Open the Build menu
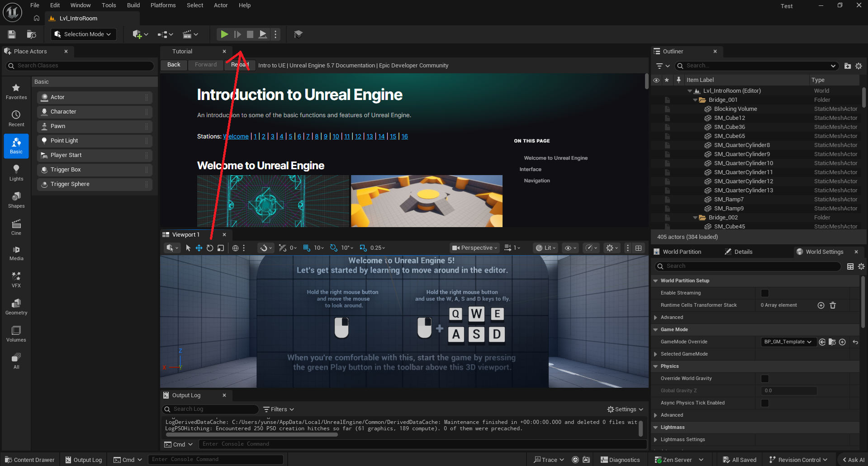The width and height of the screenshot is (868, 466). [133, 5]
